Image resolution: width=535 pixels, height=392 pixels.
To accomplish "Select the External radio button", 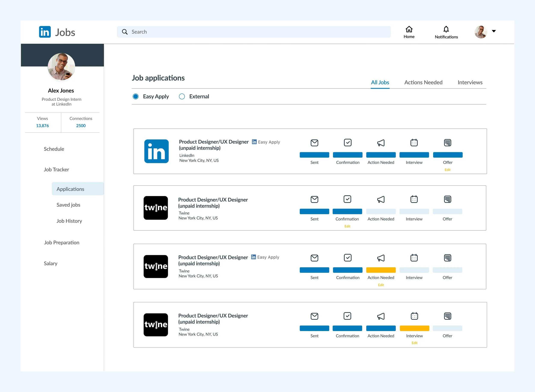I will click(182, 96).
